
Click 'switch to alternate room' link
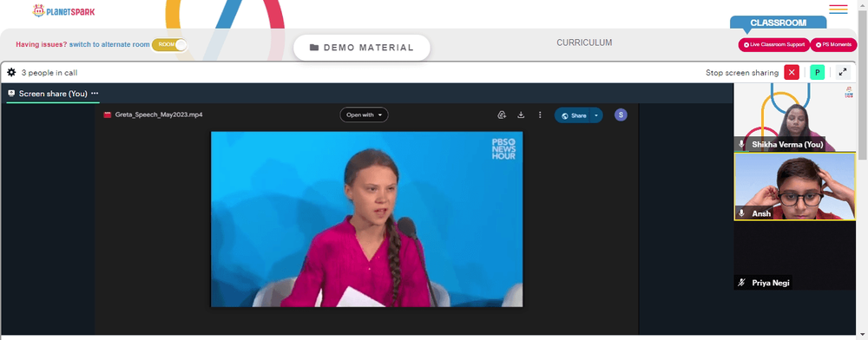coord(109,45)
